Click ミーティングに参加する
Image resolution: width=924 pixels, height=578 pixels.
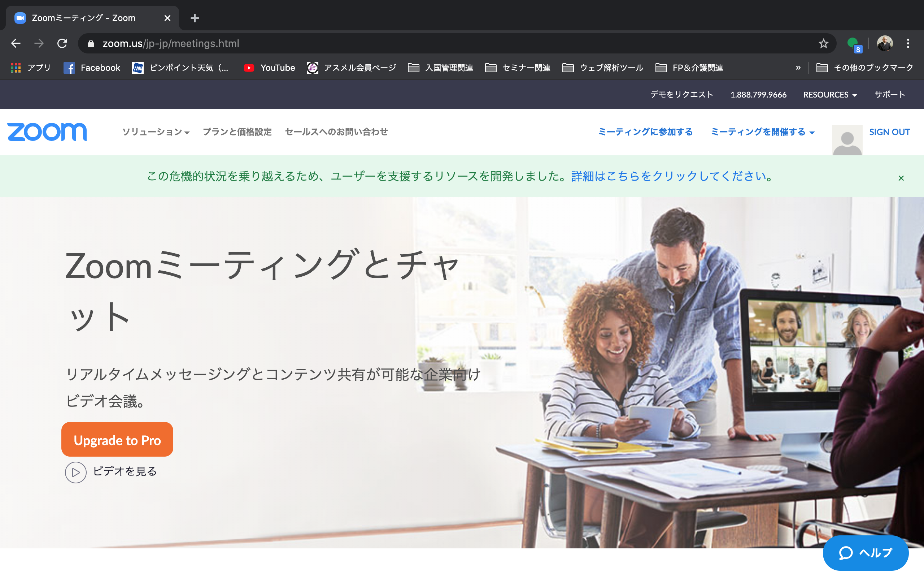[x=645, y=132]
